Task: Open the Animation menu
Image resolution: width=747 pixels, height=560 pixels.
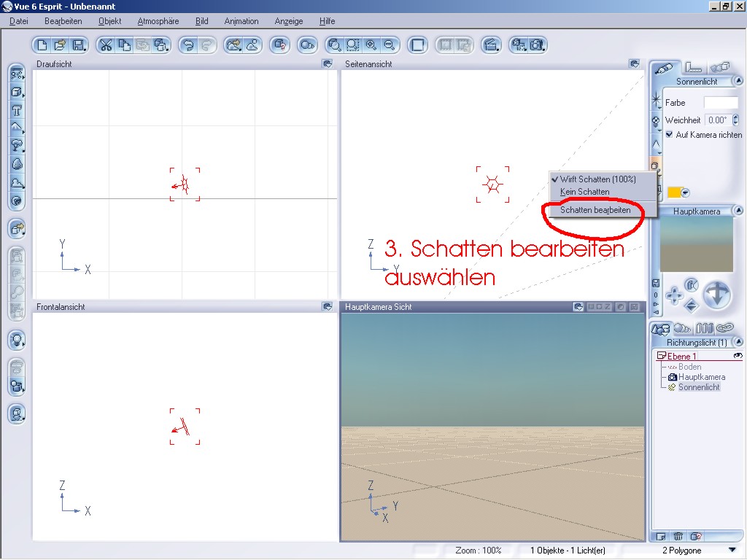Action: [241, 21]
